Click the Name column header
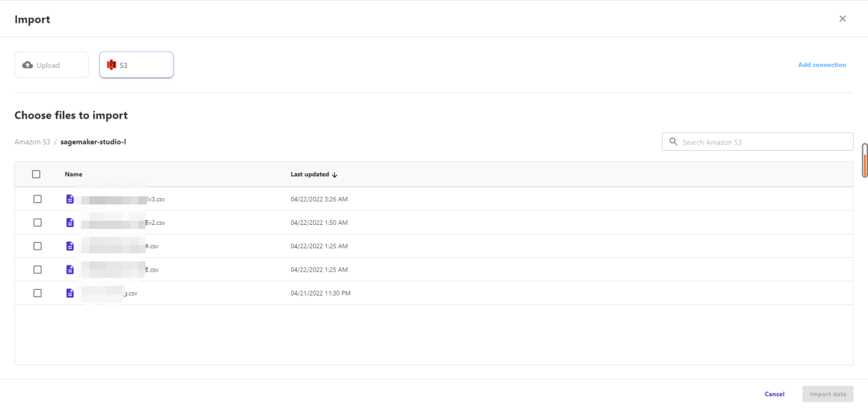Image resolution: width=868 pixels, height=408 pixels. point(73,174)
